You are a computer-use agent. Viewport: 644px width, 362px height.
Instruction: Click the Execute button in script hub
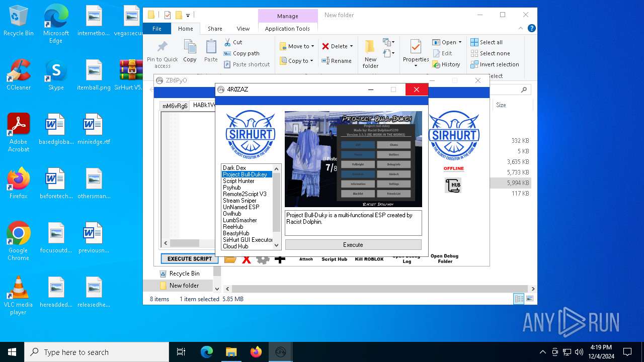point(353,245)
